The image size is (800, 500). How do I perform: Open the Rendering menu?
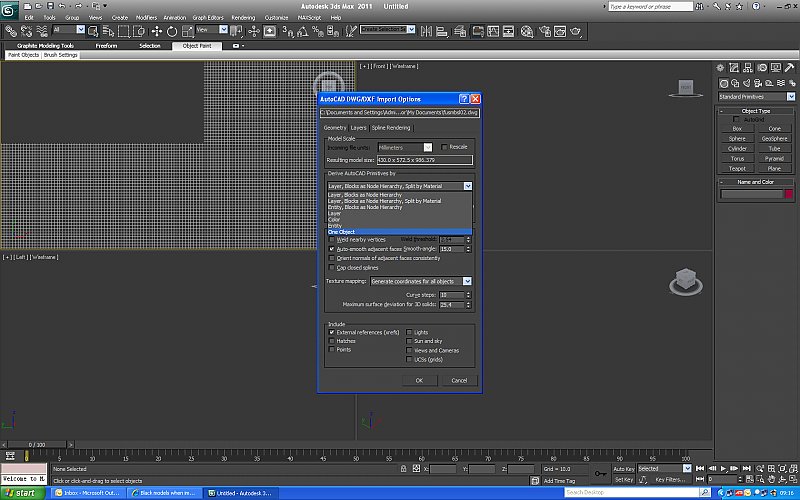(243, 17)
